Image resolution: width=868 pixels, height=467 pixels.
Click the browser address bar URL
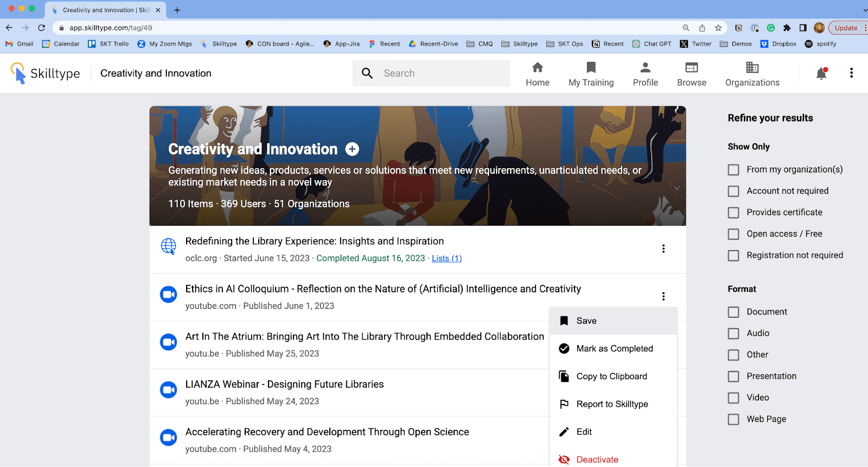pos(111,28)
